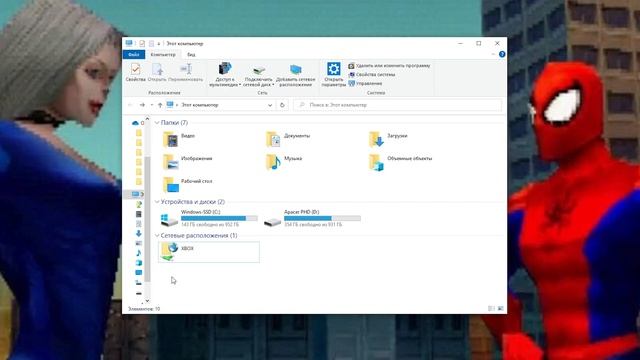Open the Файл tab
Viewport: 640px width, 360px height.
coord(134,54)
